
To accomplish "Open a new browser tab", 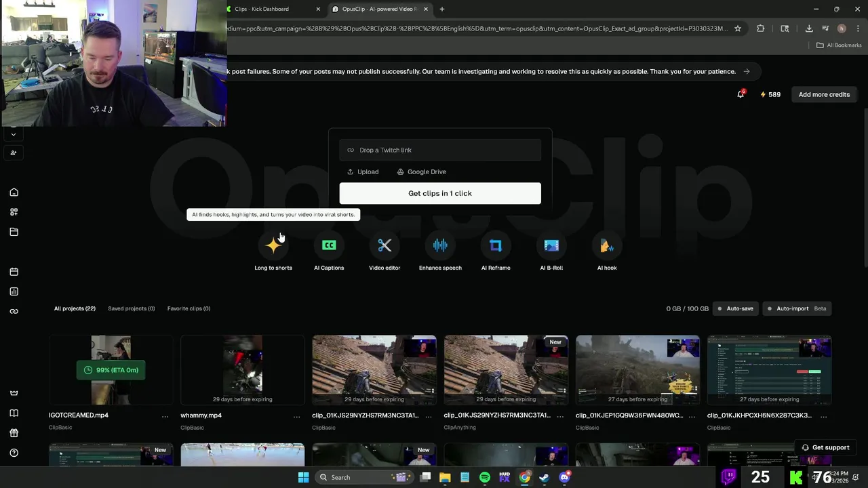I will click(x=442, y=9).
